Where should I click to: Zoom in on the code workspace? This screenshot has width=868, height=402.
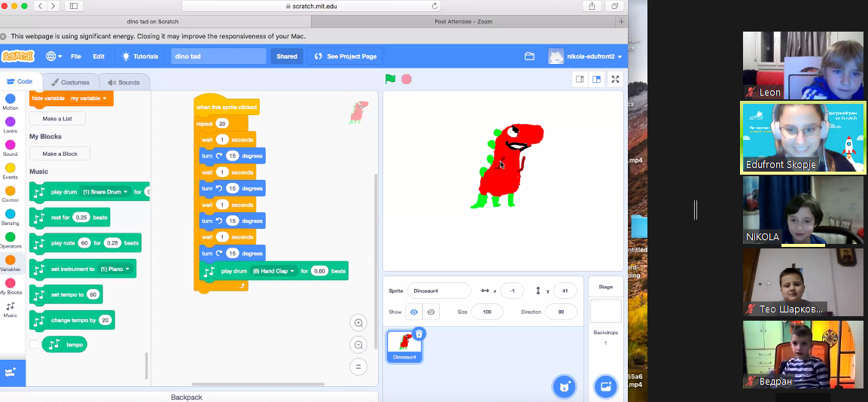pyautogui.click(x=358, y=323)
